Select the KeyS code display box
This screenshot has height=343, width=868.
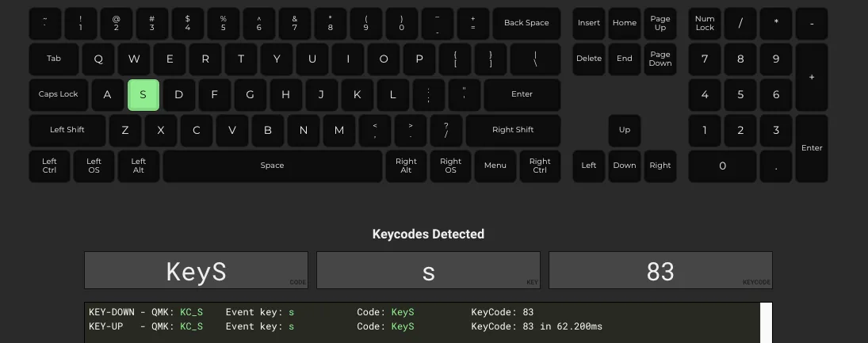coord(196,271)
